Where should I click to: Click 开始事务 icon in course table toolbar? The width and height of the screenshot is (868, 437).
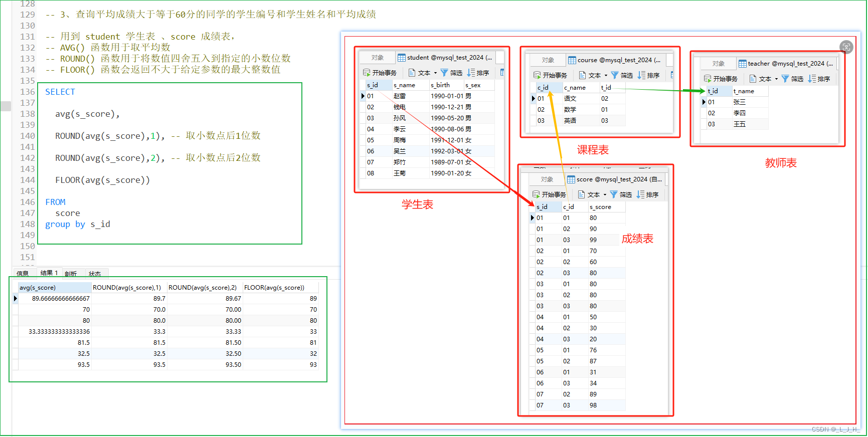click(x=537, y=75)
